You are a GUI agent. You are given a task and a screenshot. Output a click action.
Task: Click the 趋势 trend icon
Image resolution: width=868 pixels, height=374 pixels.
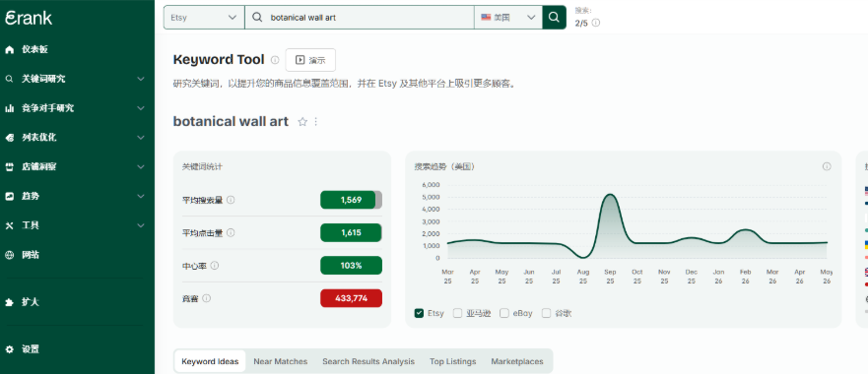pos(9,197)
